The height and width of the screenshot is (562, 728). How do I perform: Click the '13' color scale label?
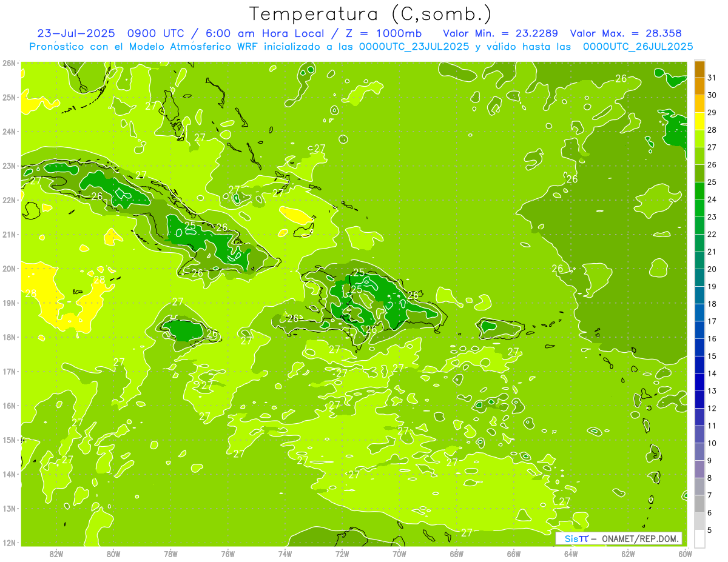(712, 391)
